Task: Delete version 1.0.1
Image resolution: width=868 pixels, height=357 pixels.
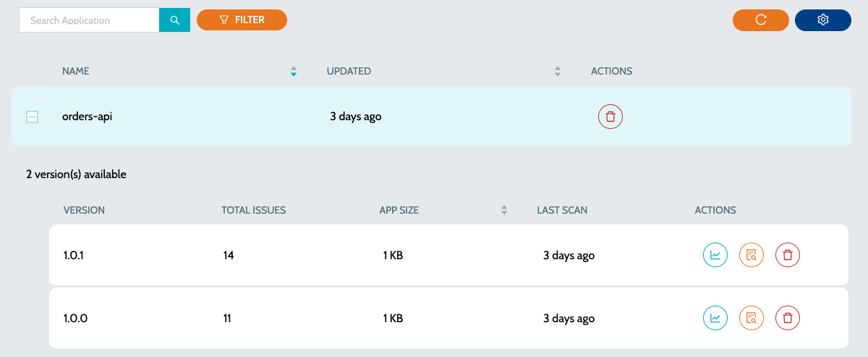Action: (x=788, y=255)
